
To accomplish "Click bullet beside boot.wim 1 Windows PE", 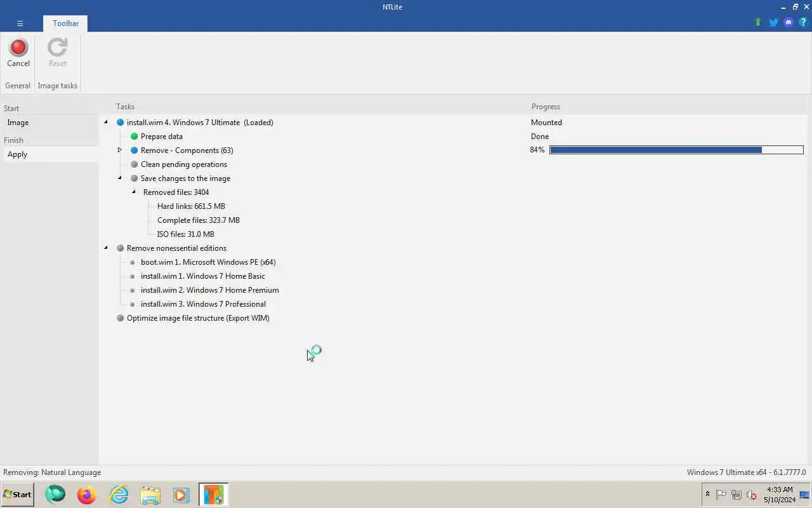I will click(x=133, y=262).
